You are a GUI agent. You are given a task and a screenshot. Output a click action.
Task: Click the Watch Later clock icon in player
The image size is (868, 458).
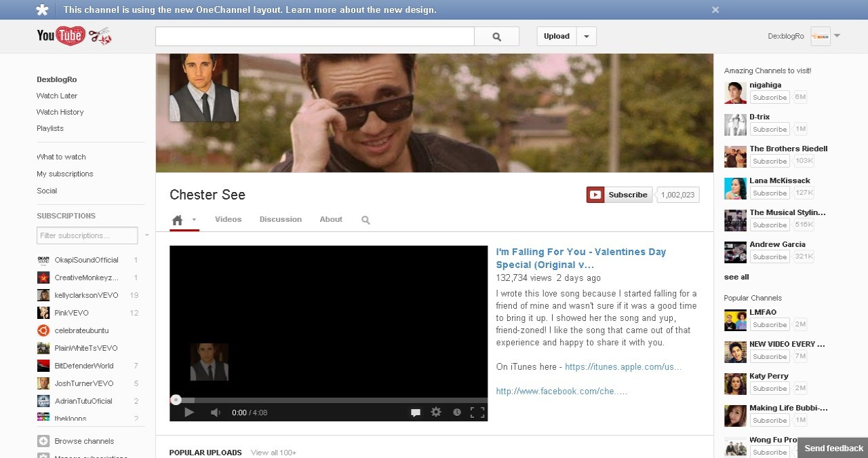(x=457, y=412)
